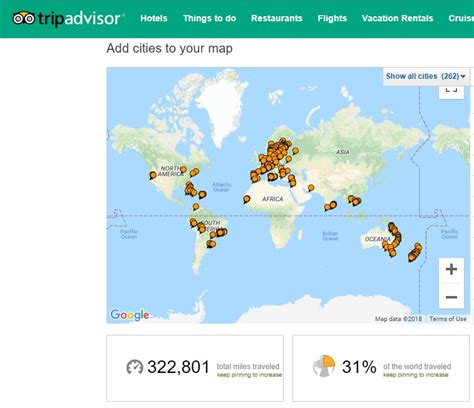Expand the Show all cities dropdown
This screenshot has width=474, height=408.
[x=426, y=76]
